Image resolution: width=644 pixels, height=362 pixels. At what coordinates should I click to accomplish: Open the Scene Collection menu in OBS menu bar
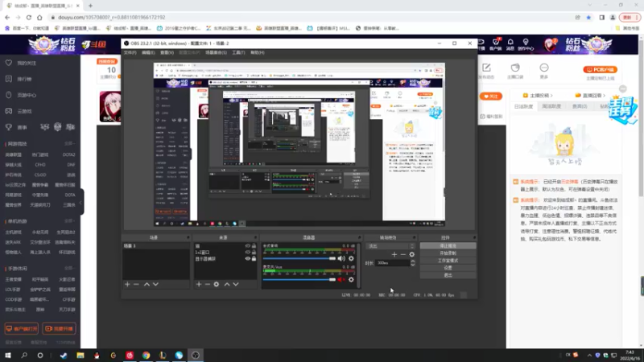coord(216,52)
